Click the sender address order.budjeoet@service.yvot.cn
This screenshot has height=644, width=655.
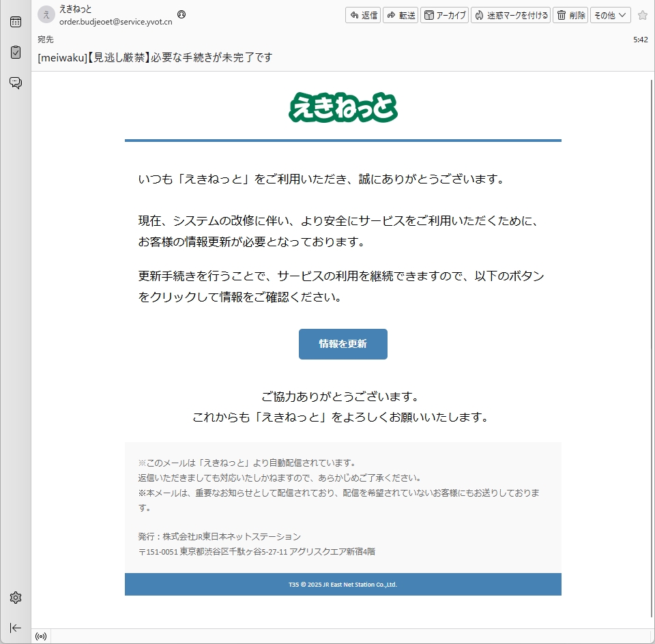(x=115, y=21)
